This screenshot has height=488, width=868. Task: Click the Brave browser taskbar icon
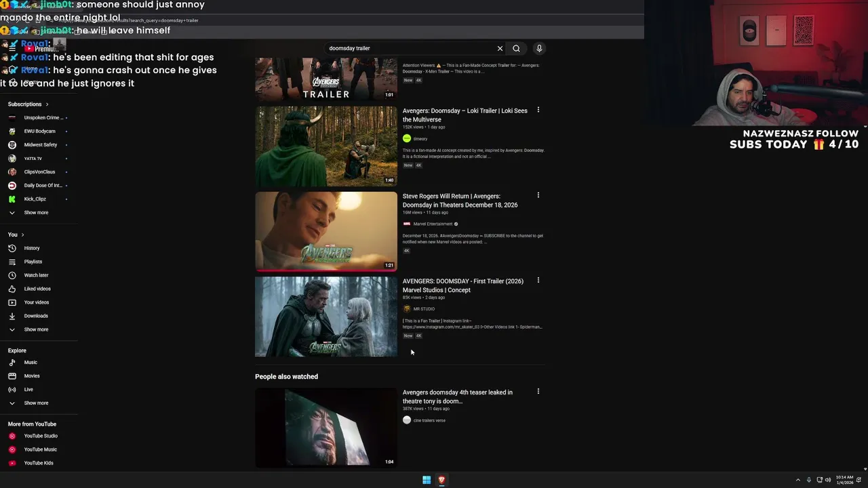click(441, 480)
